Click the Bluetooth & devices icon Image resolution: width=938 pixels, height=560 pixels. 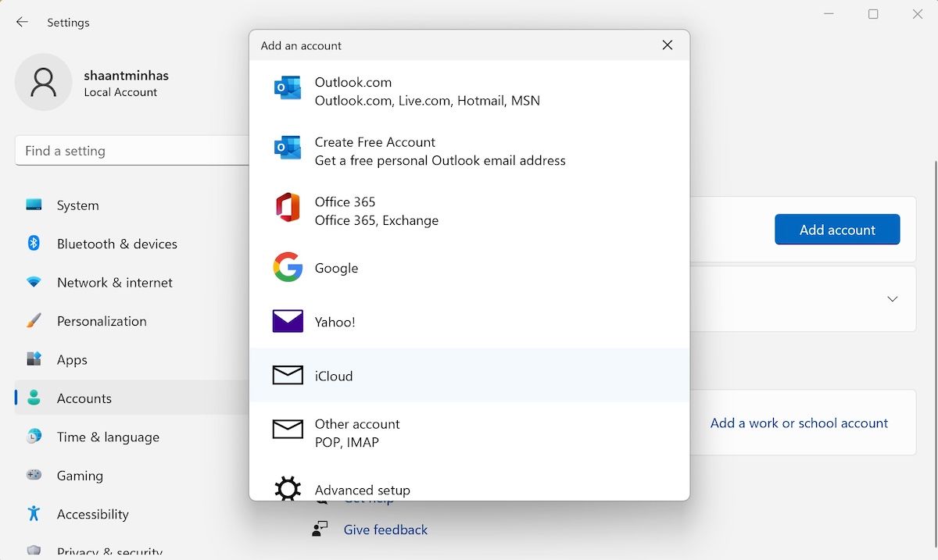click(34, 243)
